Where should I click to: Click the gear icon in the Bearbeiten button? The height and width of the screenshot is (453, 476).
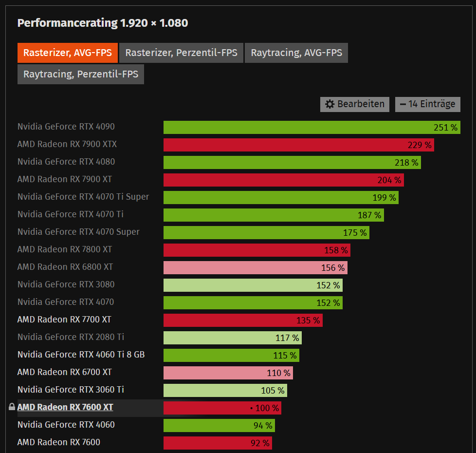pos(330,104)
